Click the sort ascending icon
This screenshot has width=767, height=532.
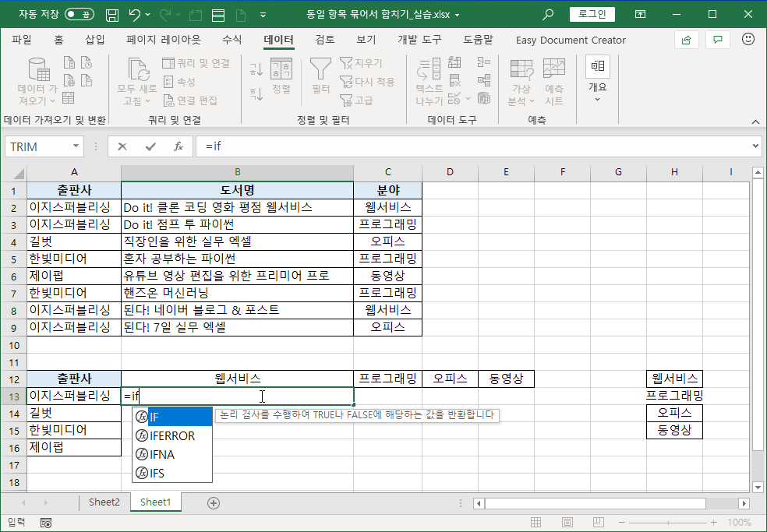click(x=256, y=69)
